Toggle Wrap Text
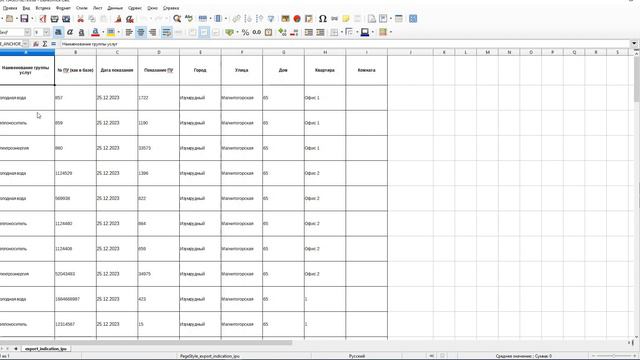The height and width of the screenshot is (360, 640). 167,32
